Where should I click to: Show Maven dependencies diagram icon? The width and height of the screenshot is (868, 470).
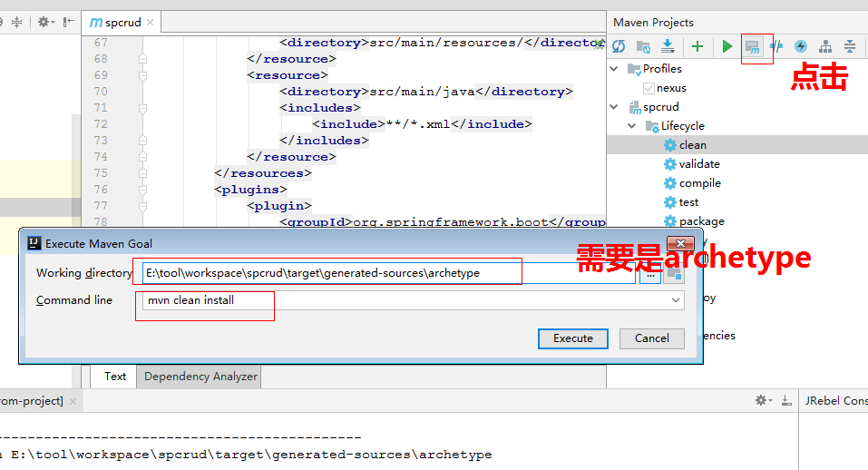point(825,46)
